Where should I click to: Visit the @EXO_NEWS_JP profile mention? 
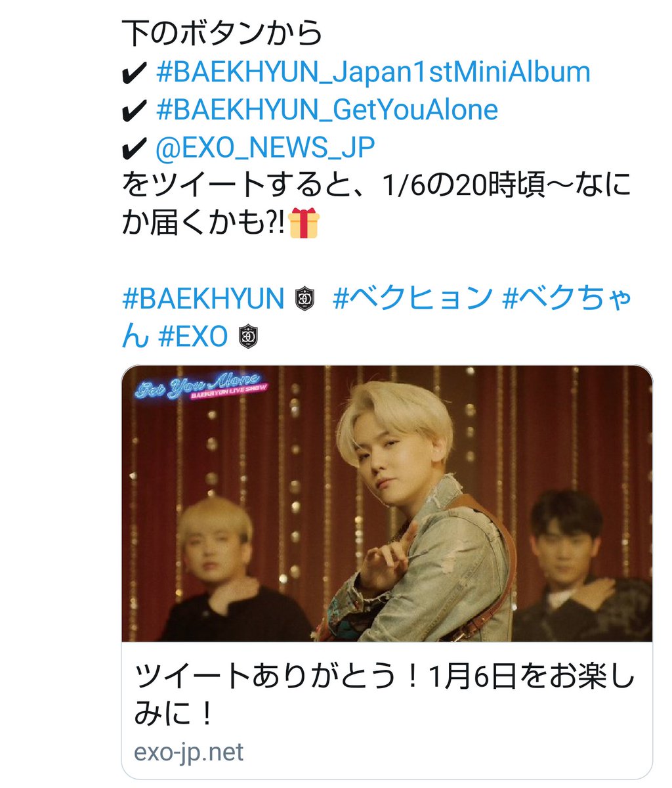coord(266,148)
